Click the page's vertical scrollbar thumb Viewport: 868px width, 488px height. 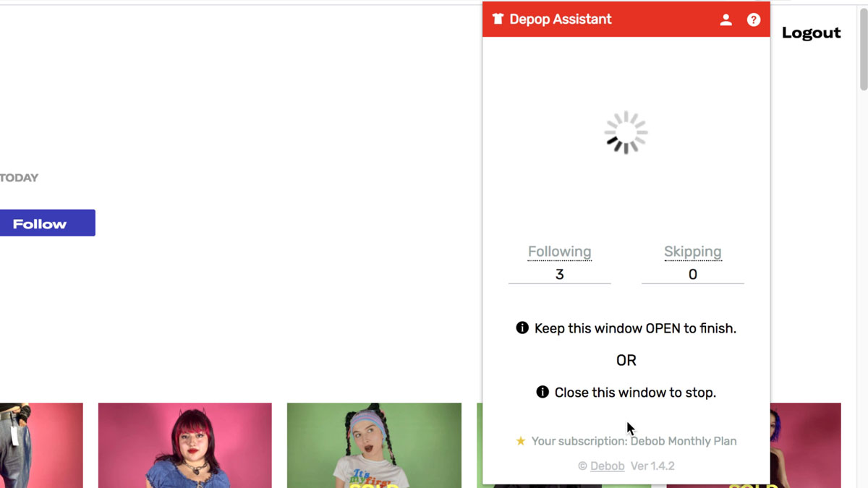863,51
